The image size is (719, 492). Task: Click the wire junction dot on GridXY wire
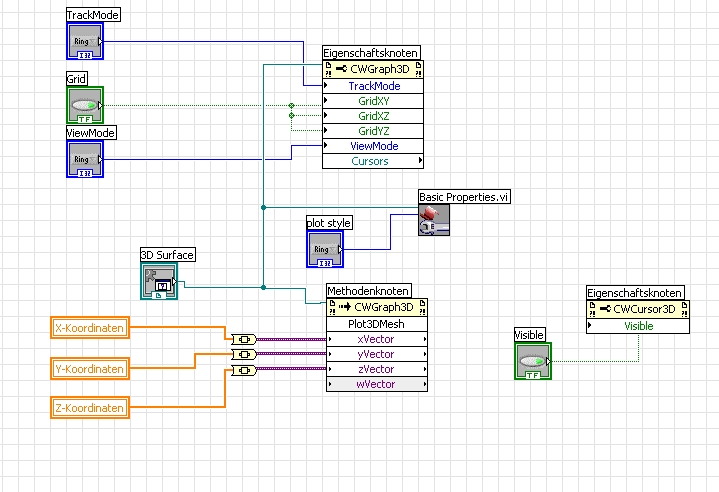tap(291, 105)
